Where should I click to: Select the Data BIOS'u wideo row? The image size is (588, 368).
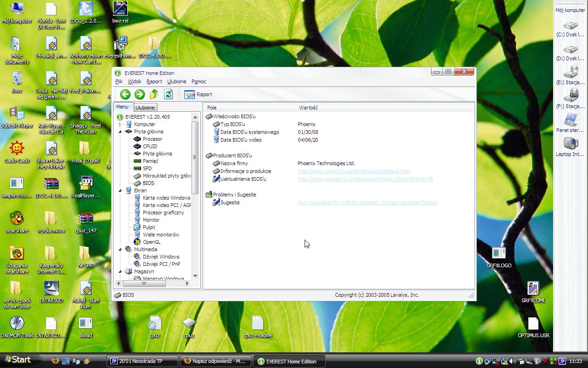pyautogui.click(x=339, y=140)
